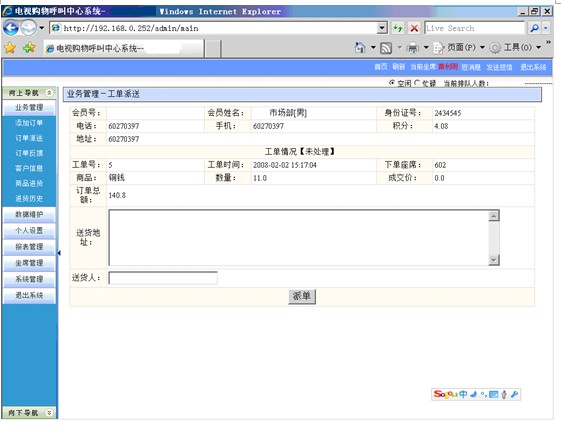The width and height of the screenshot is (561, 435).
Task: Click the Home page icon
Action: [x=360, y=48]
